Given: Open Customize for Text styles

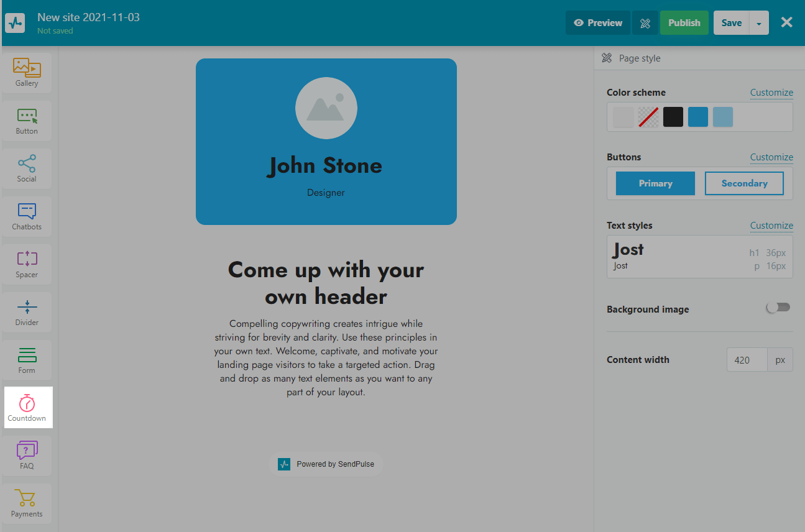Looking at the screenshot, I should pyautogui.click(x=771, y=226).
